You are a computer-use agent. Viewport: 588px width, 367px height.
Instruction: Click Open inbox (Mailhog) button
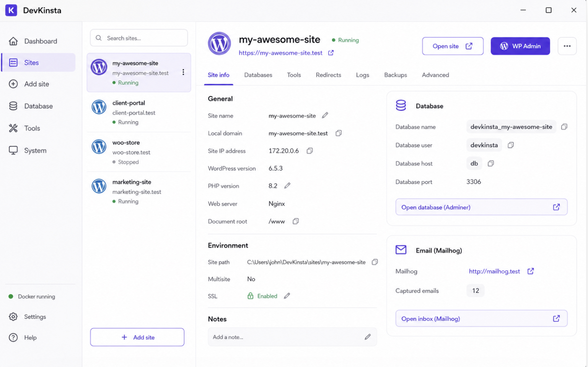[x=481, y=318]
